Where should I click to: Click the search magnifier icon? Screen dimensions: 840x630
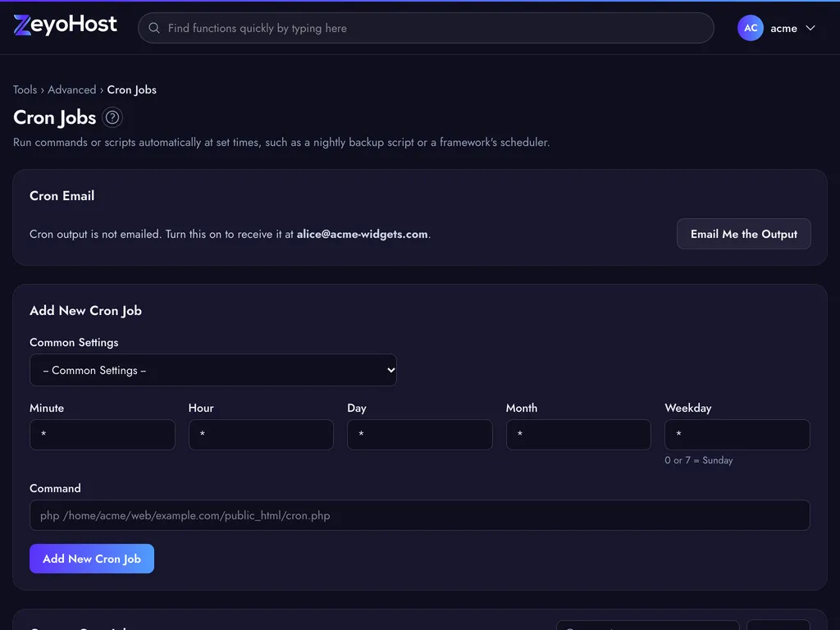click(153, 28)
